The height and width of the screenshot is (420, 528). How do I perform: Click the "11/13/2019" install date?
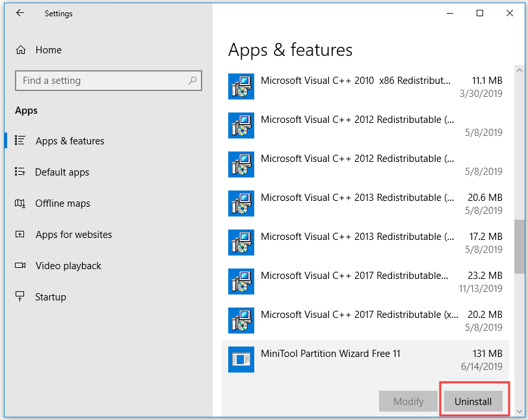pyautogui.click(x=481, y=289)
